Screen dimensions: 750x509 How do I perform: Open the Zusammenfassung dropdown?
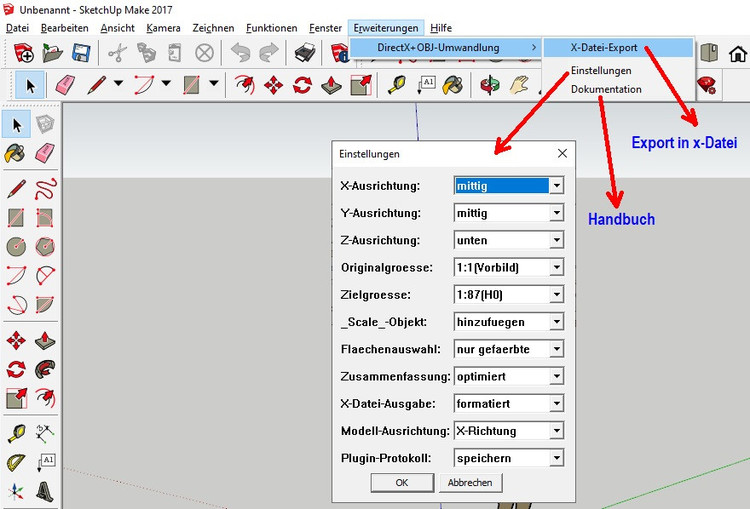click(x=556, y=376)
